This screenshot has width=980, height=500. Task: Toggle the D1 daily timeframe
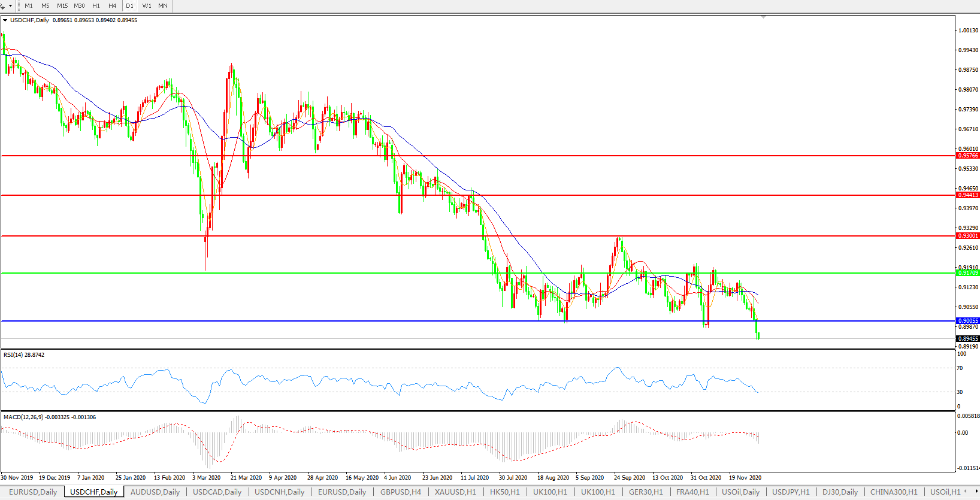pyautogui.click(x=129, y=6)
